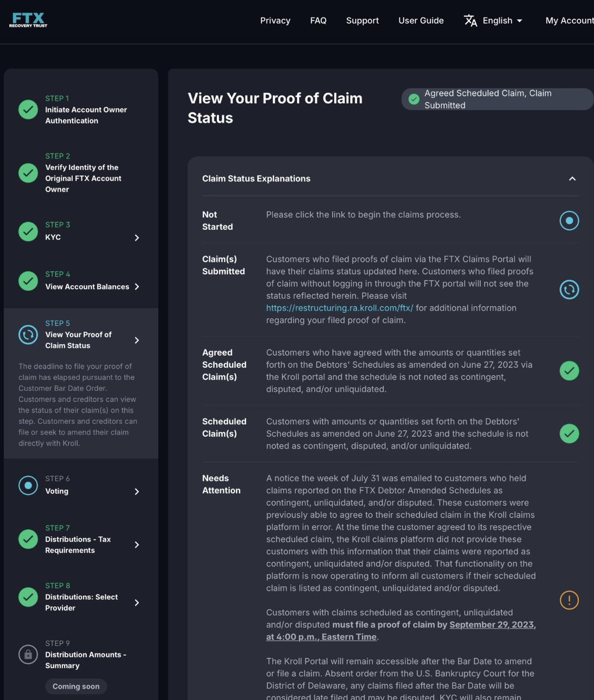Select Initiate Account Owner Authentication step
The image size is (594, 700).
coord(86,115)
